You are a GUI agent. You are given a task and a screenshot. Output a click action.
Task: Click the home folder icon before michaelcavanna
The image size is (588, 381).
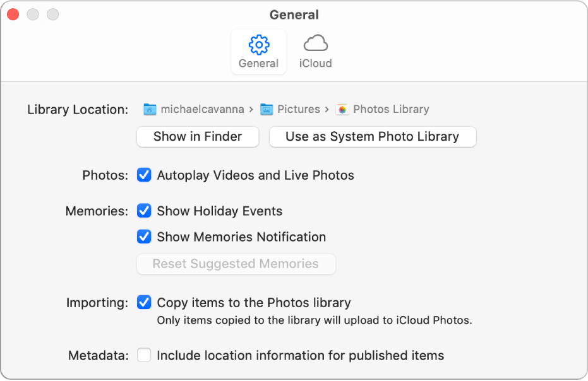coord(150,108)
